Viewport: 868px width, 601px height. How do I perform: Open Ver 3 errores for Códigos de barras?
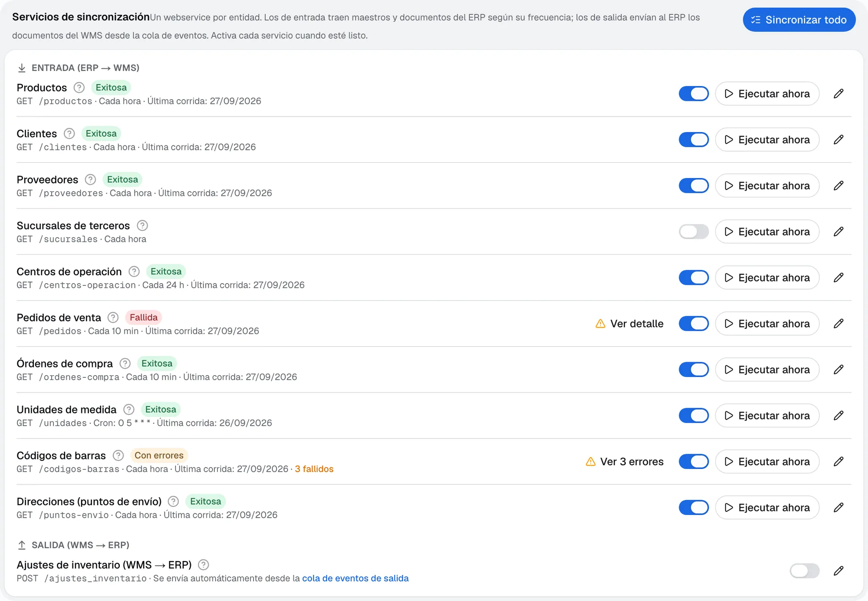[625, 462]
